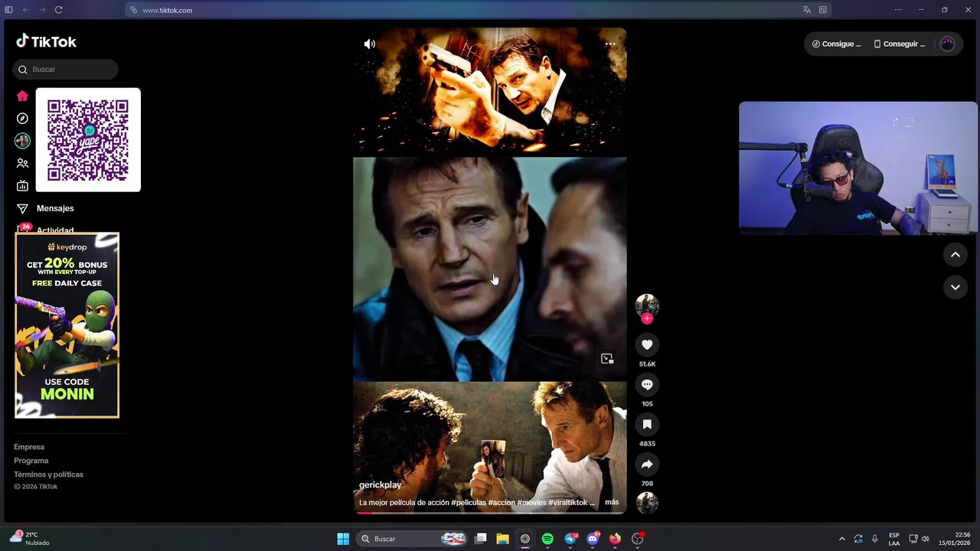
Task: Click the taskbar Buscar search box
Action: click(413, 539)
